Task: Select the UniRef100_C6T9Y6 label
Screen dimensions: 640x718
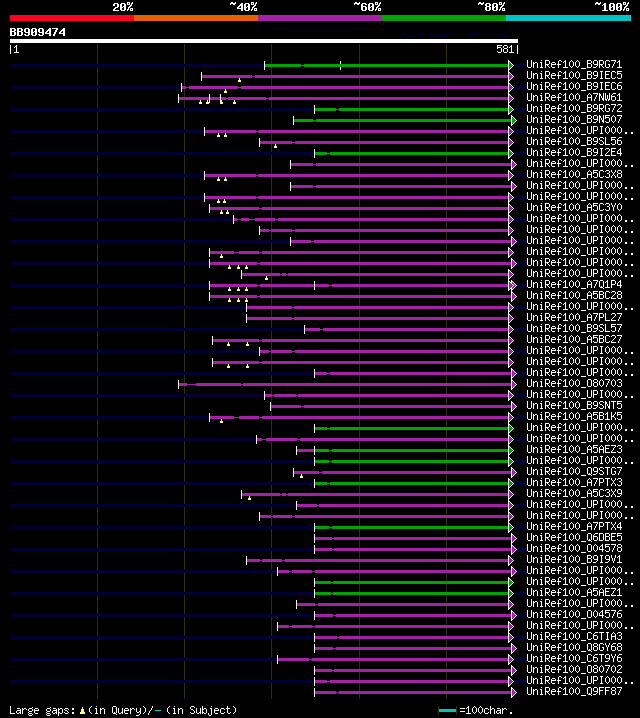Action: click(x=574, y=658)
